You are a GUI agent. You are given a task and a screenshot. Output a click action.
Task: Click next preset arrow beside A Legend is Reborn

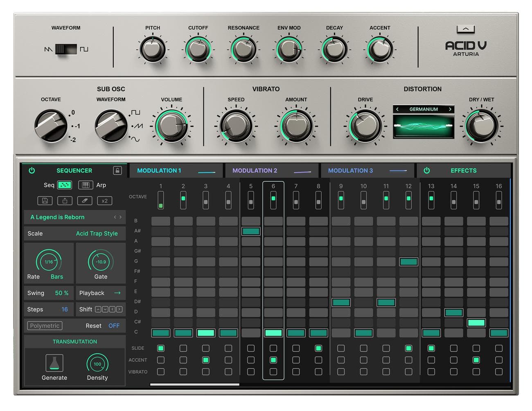[120, 217]
